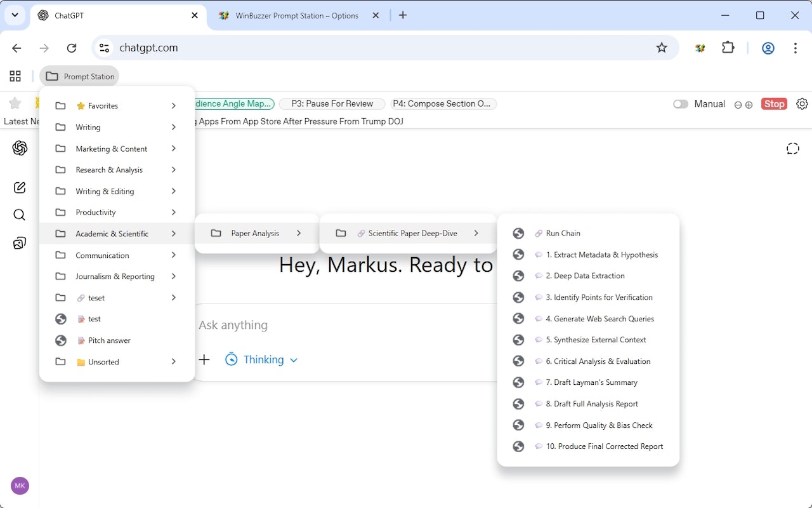Go back to the previous page
Viewport: 812px width, 508px height.
16,48
